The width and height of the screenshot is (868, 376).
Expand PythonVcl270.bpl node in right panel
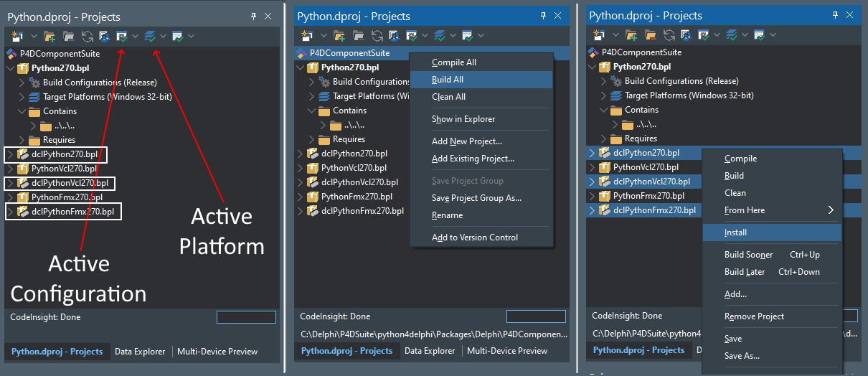click(x=591, y=167)
